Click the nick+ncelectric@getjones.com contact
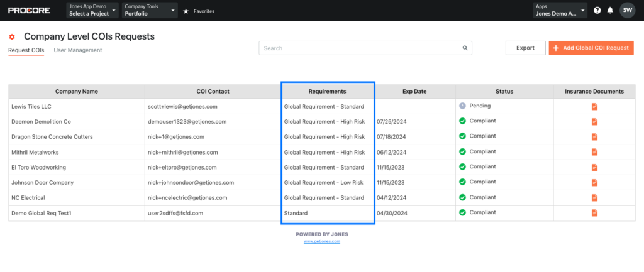 click(187, 198)
